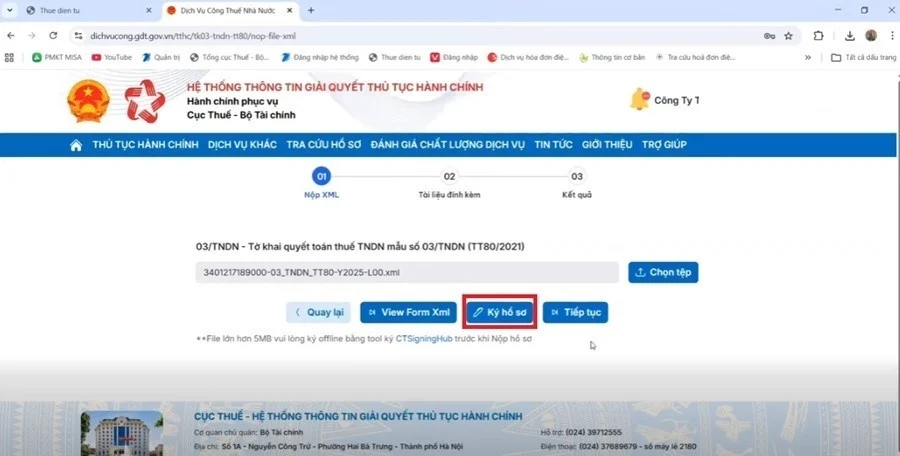The image size is (900, 456).
Task: Open THỦ TỤC HÀNH CHÍNH menu
Action: [145, 145]
